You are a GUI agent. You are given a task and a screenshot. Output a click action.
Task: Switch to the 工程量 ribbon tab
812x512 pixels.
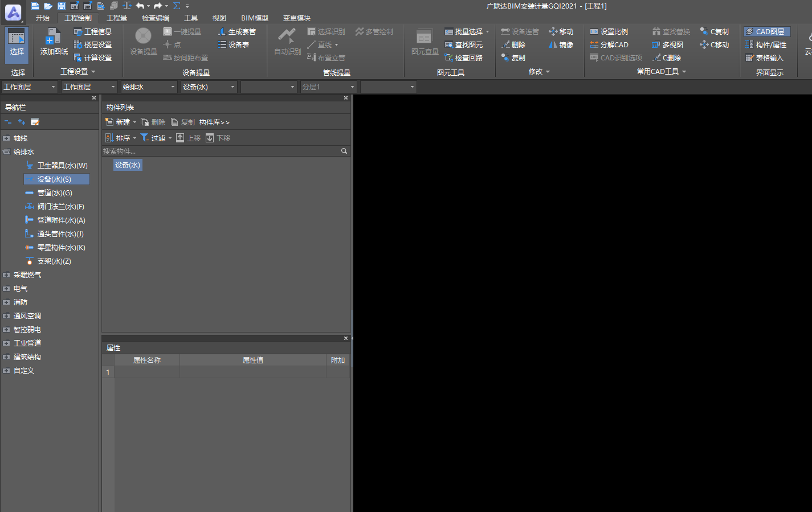(117, 18)
